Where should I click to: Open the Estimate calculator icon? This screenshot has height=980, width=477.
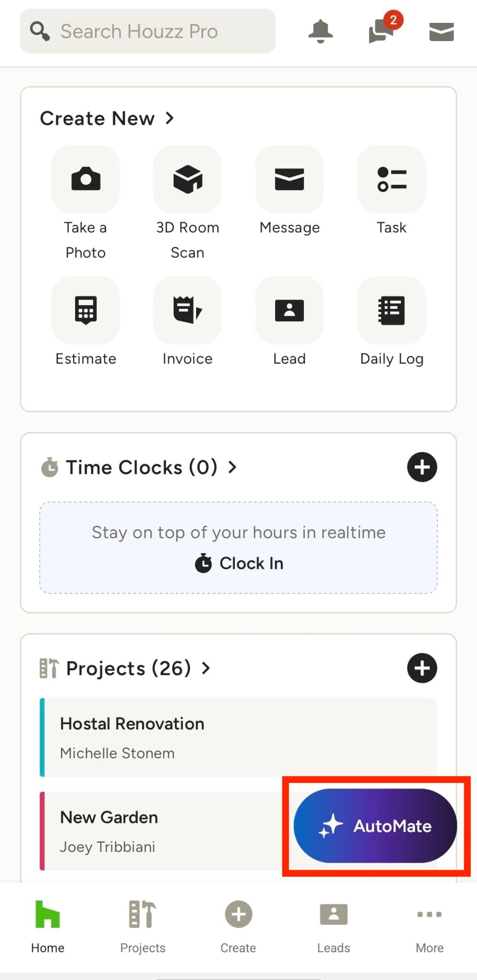pyautogui.click(x=86, y=310)
